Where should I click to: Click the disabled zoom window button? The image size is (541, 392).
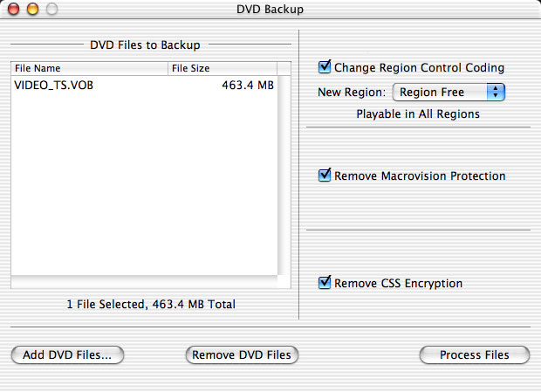pos(52,9)
